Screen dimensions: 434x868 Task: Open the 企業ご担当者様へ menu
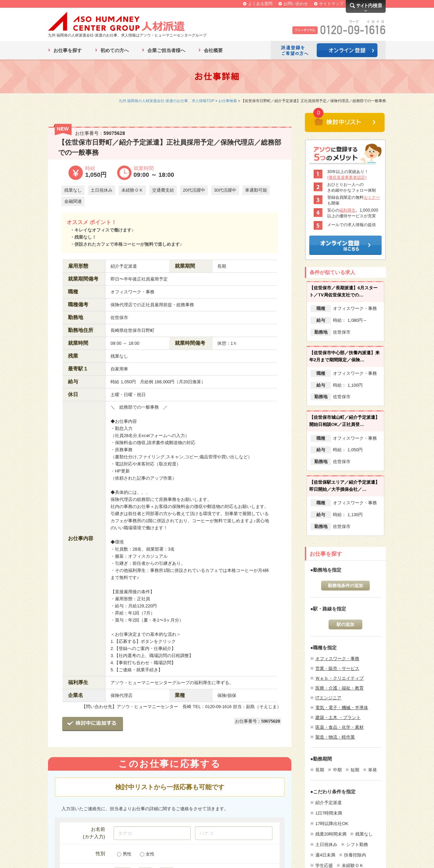coord(164,50)
